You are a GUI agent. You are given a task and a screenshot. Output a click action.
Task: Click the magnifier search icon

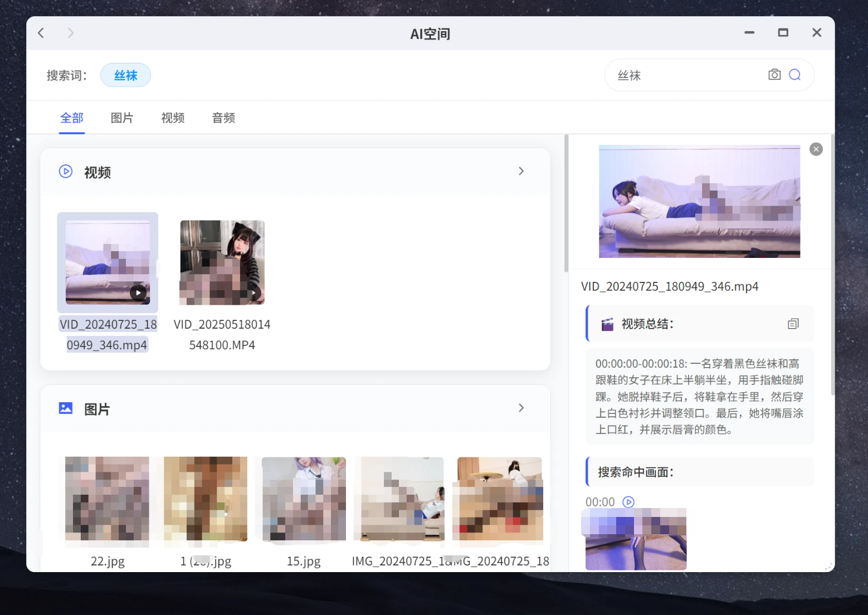pyautogui.click(x=795, y=75)
